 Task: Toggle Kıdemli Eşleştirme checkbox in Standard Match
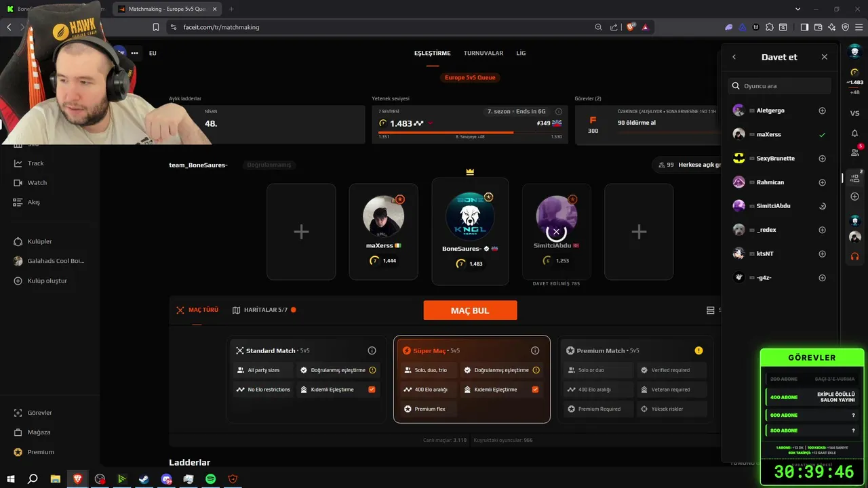(372, 390)
